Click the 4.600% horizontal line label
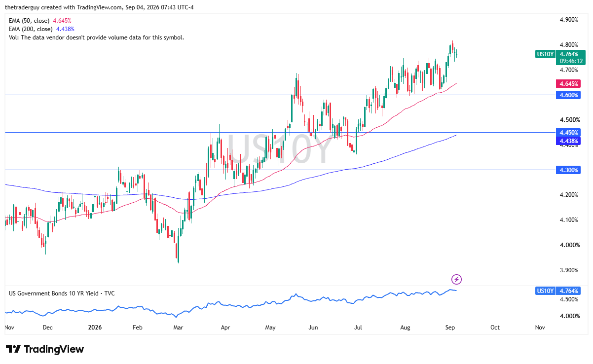This screenshot has width=593, height=364. pyautogui.click(x=568, y=95)
